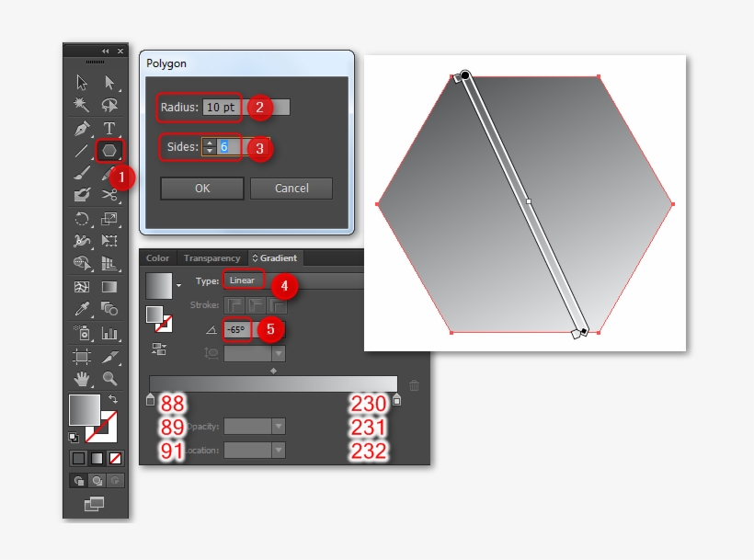Click OK in the Polygon dialog
This screenshot has width=754, height=560.
[x=201, y=189]
